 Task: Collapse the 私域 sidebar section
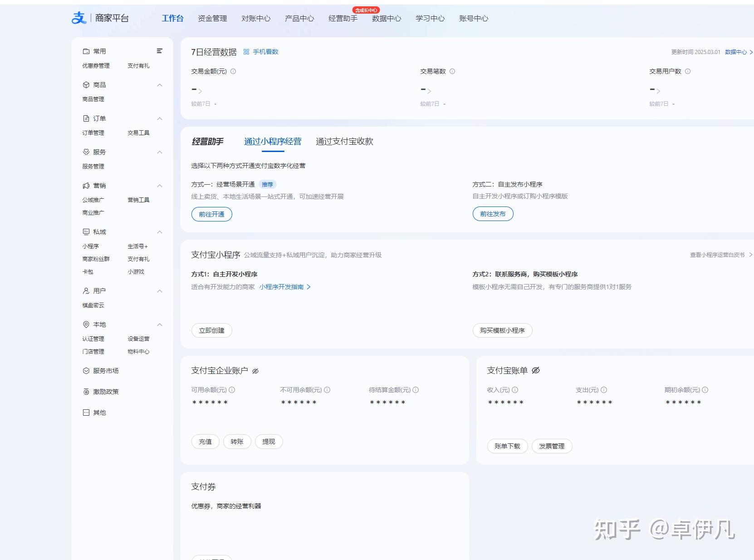(159, 232)
